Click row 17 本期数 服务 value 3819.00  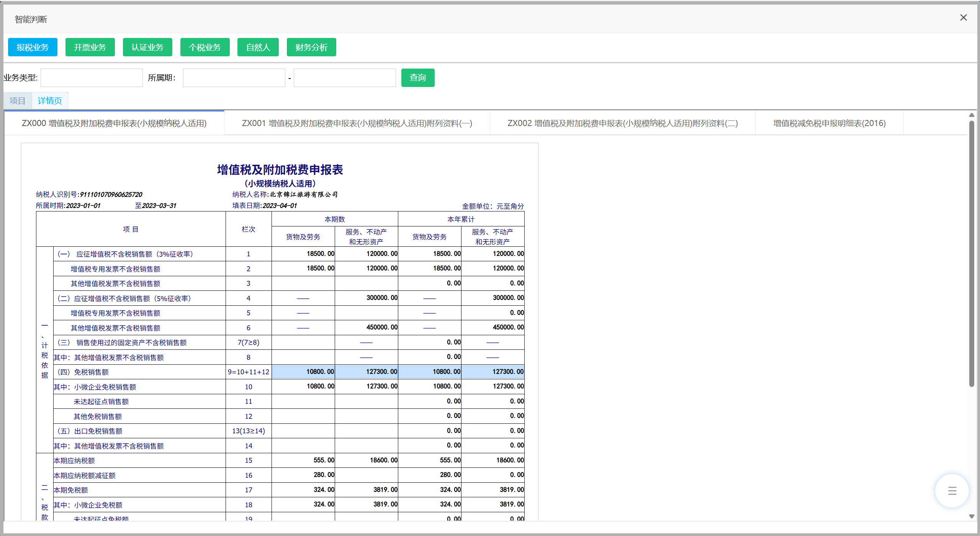(385, 490)
